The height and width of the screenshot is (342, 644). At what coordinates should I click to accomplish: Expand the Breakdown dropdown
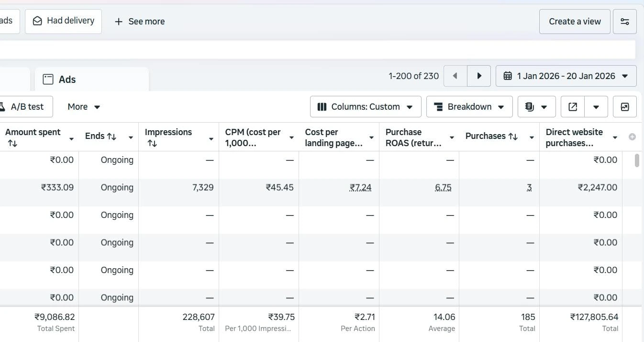(x=469, y=107)
